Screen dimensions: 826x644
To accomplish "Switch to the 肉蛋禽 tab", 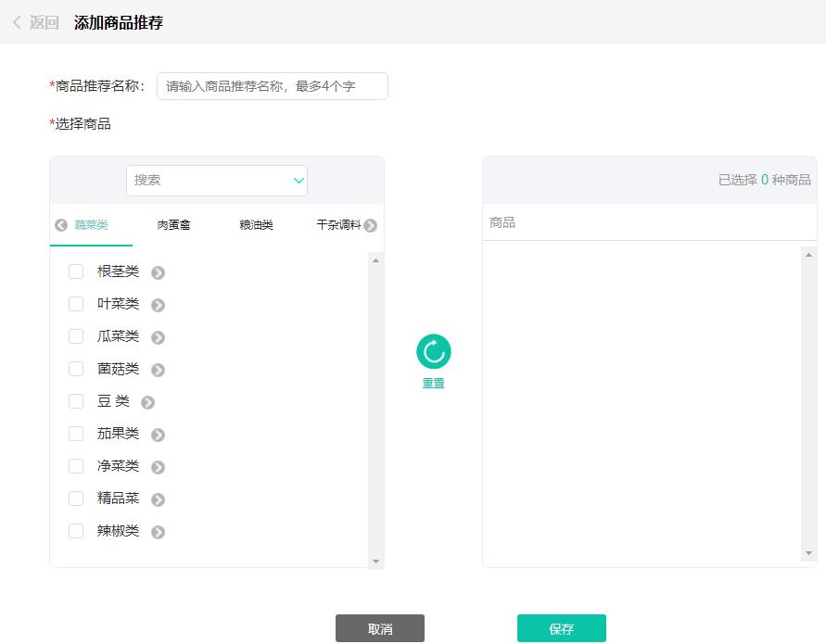I will pyautogui.click(x=172, y=224).
